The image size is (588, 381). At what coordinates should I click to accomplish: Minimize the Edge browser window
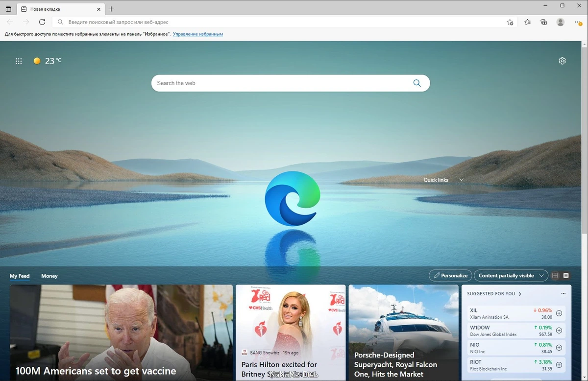pos(545,5)
